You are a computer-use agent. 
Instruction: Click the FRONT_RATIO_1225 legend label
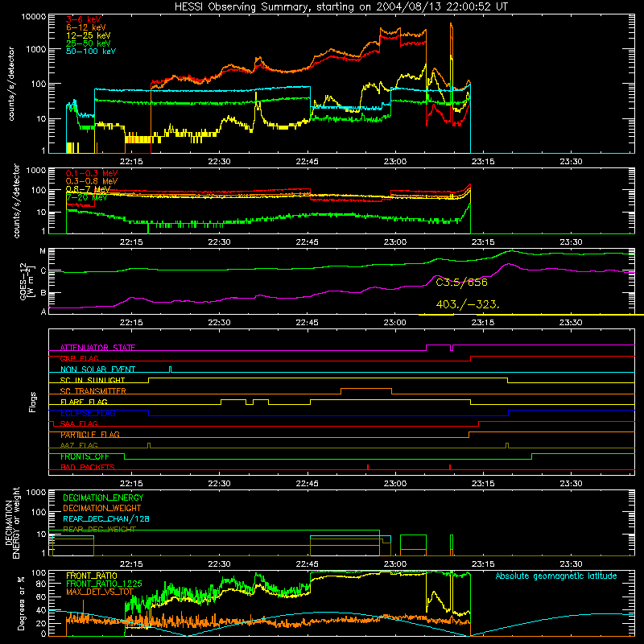pos(104,584)
